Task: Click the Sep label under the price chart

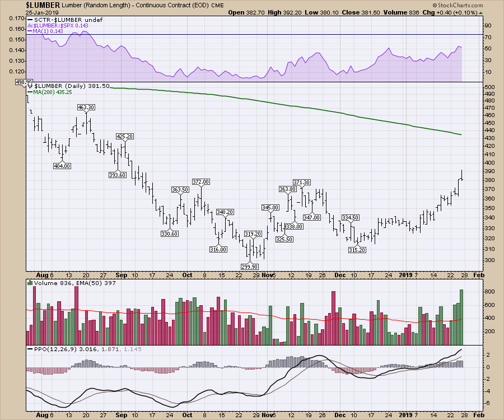Action: (x=122, y=275)
